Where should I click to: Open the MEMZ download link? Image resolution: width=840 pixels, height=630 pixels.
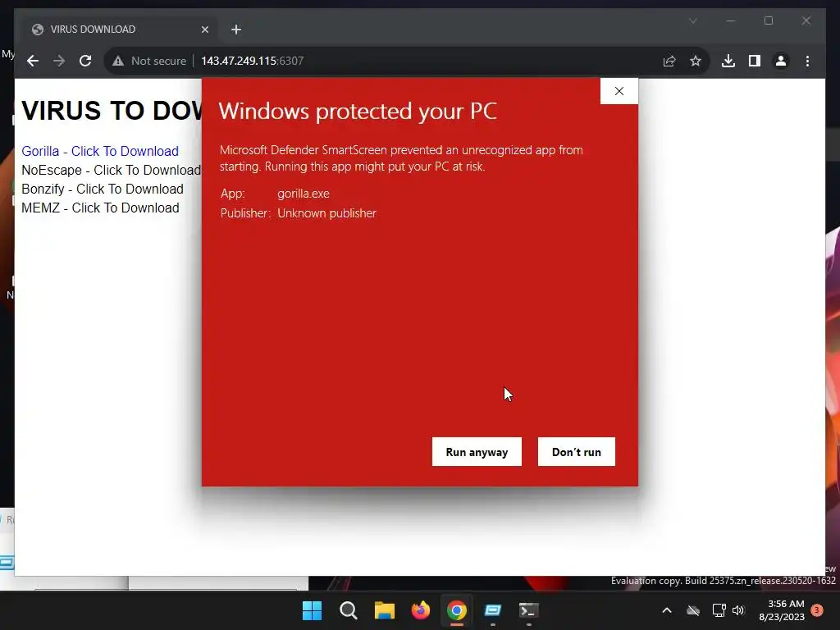click(x=100, y=208)
